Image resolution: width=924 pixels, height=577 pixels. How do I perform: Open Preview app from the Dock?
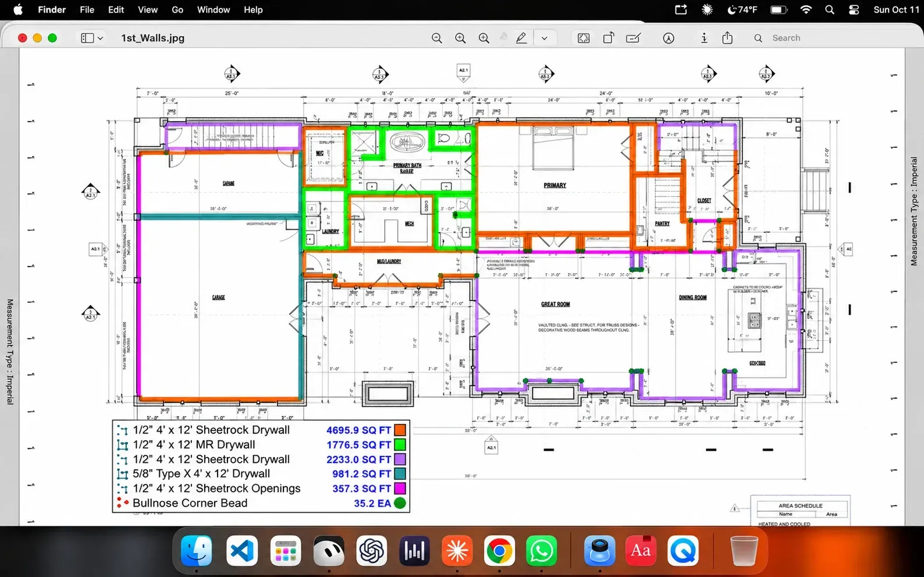599,551
